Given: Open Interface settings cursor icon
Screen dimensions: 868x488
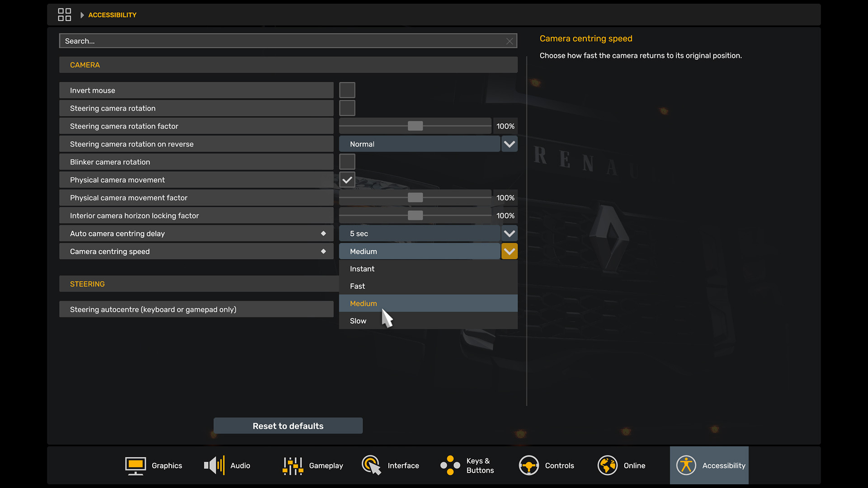Looking at the screenshot, I should [371, 465].
